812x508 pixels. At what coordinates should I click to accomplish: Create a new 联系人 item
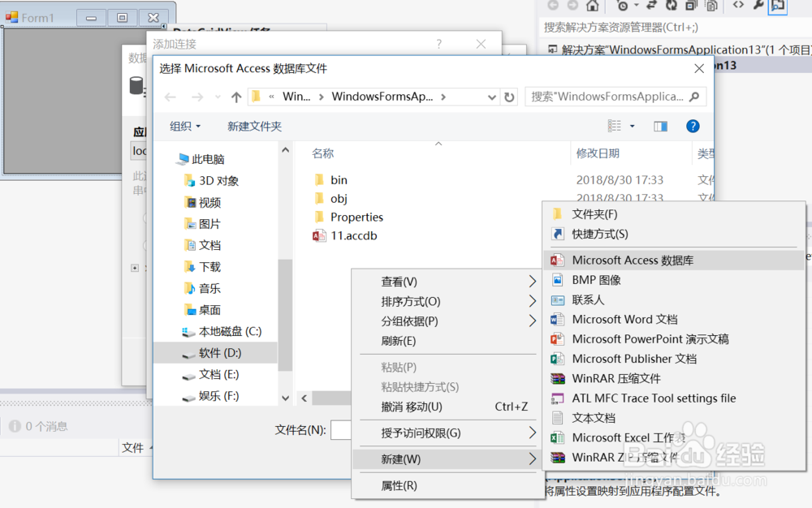674,300
